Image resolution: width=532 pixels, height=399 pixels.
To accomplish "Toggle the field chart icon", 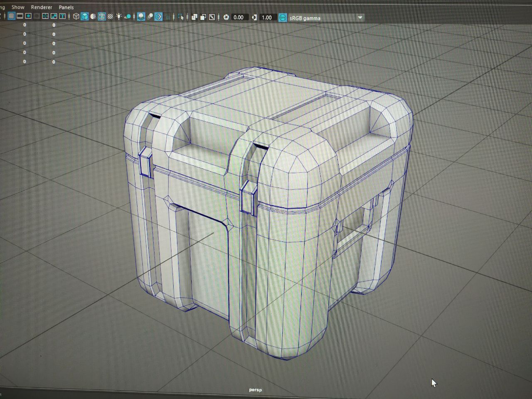I will pos(45,17).
